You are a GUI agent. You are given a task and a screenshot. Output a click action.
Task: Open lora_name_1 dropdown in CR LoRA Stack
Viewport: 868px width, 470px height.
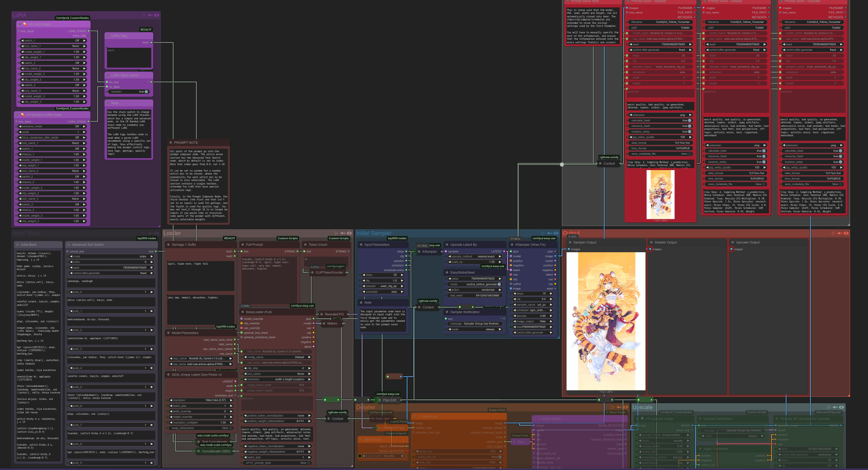53,46
